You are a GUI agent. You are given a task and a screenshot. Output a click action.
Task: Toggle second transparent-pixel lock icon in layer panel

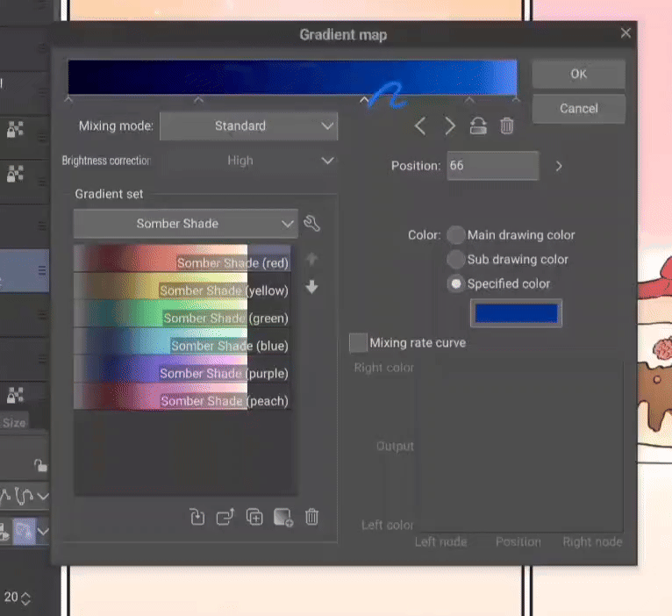(15, 174)
